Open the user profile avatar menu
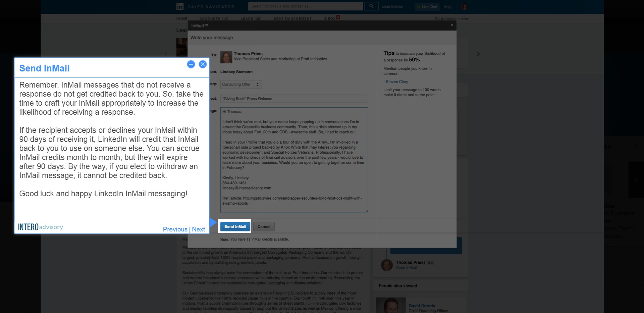This screenshot has width=644, height=313. (x=465, y=6)
